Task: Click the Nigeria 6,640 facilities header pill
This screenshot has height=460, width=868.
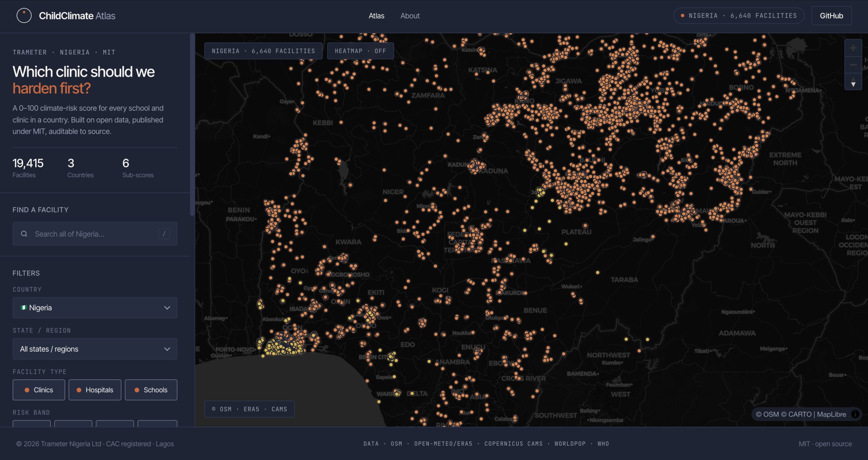Action: pyautogui.click(x=738, y=16)
